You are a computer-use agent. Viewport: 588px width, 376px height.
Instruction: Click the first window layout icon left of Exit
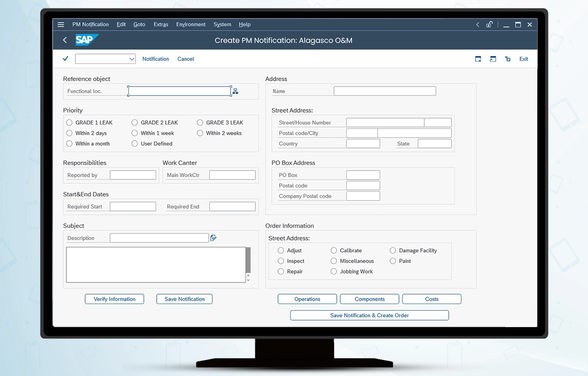pyautogui.click(x=478, y=59)
